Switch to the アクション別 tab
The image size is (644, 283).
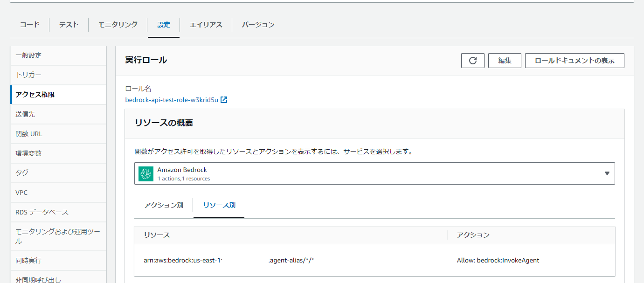point(164,205)
